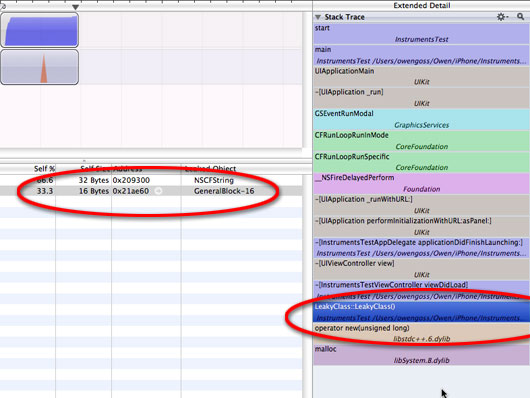Viewport: 530px width, 398px height.
Task: Click the Leaked Object column header
Action: point(242,168)
